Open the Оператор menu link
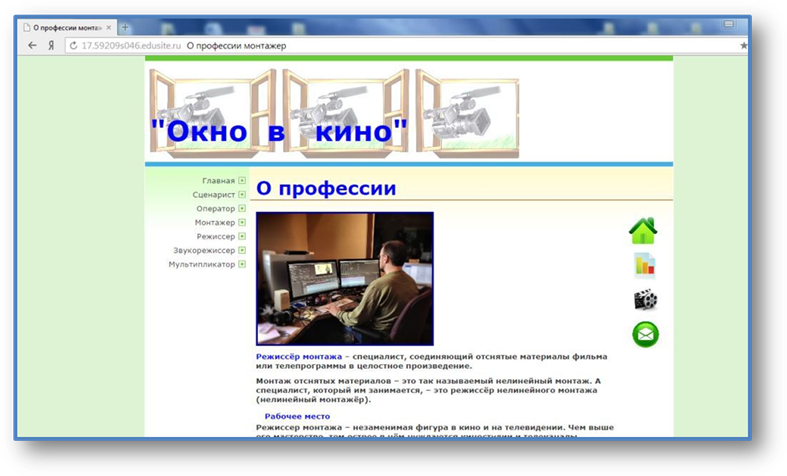Screen dimensions: 787x476 (x=216, y=208)
